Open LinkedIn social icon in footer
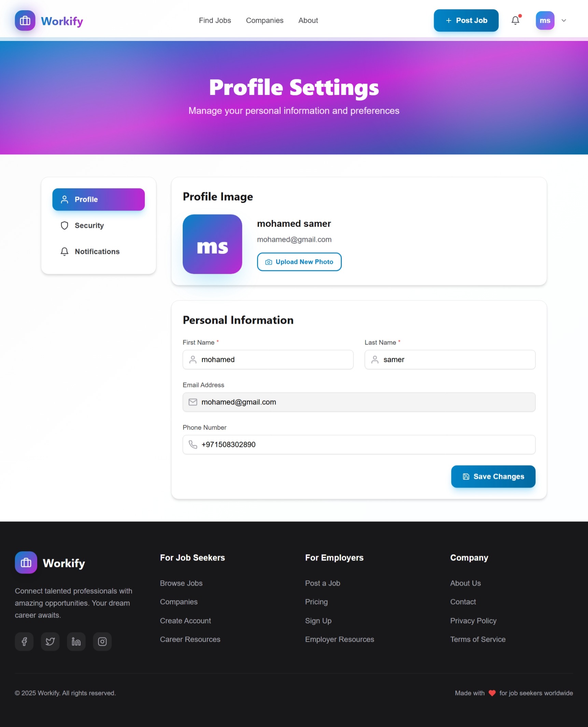588x727 pixels. [x=76, y=642]
